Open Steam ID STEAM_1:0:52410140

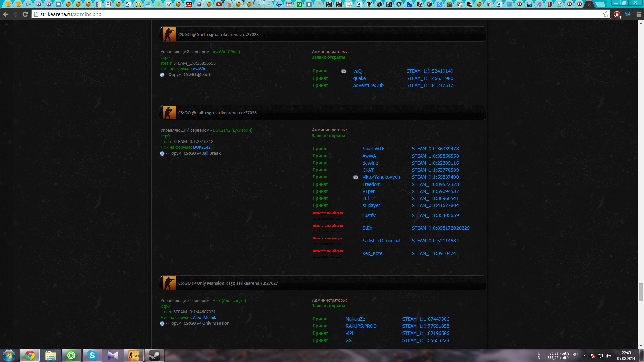pyautogui.click(x=430, y=71)
